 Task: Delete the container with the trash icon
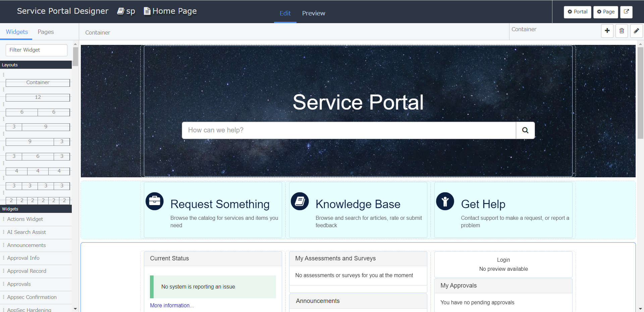coord(622,31)
